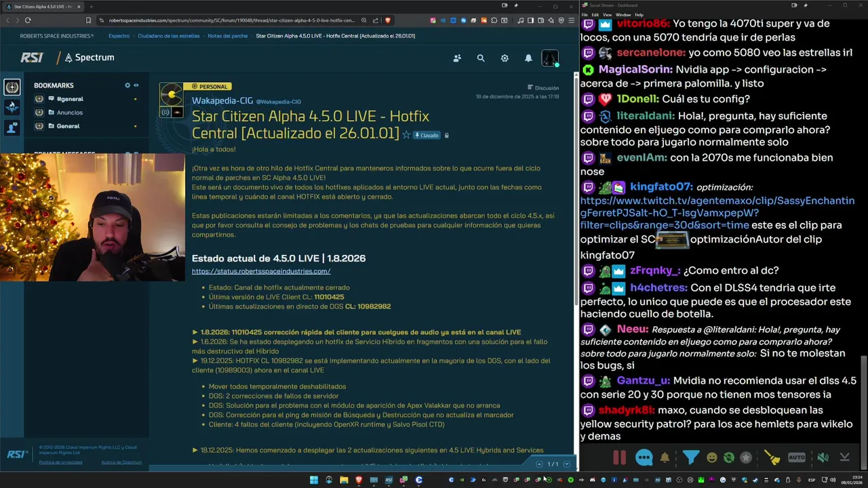Toggle the AUTO button
Screen dimensions: 868x488
pos(796,457)
